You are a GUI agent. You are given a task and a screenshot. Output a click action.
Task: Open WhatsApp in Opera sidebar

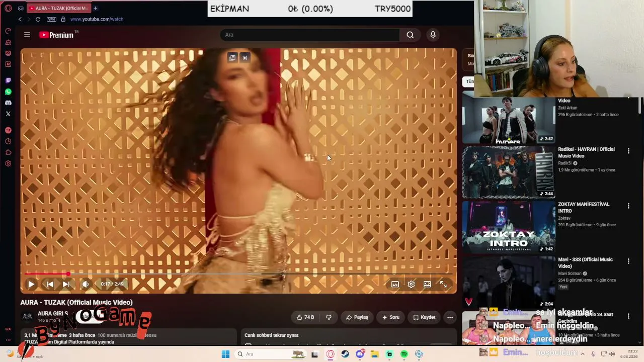point(8,92)
